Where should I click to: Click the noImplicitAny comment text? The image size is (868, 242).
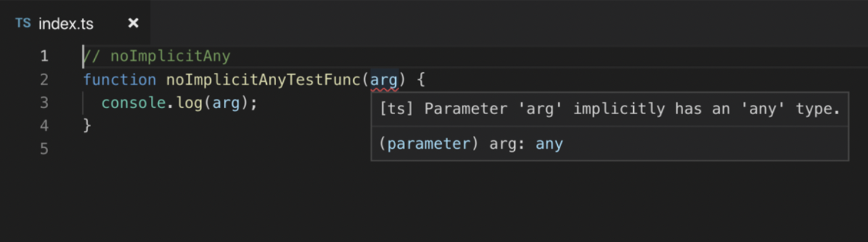point(157,56)
